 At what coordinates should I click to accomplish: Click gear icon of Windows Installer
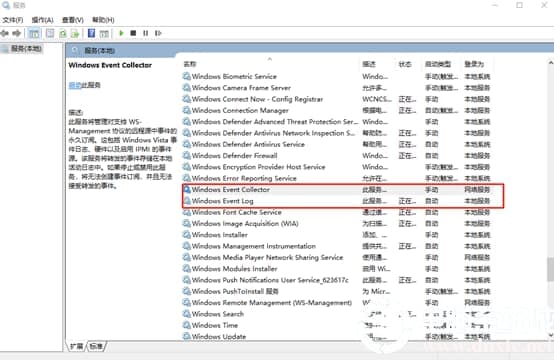[187, 235]
